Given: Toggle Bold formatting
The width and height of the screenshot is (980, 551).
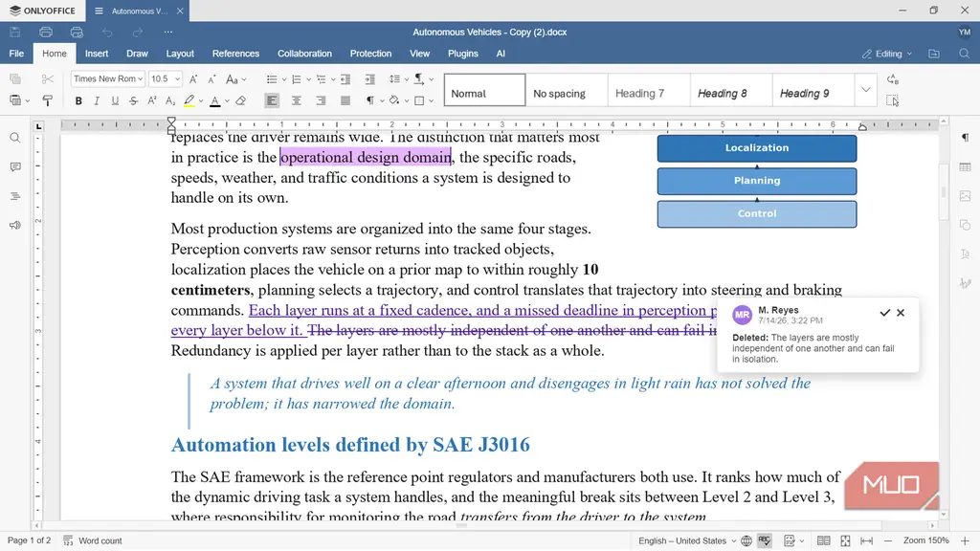Looking at the screenshot, I should (x=78, y=100).
